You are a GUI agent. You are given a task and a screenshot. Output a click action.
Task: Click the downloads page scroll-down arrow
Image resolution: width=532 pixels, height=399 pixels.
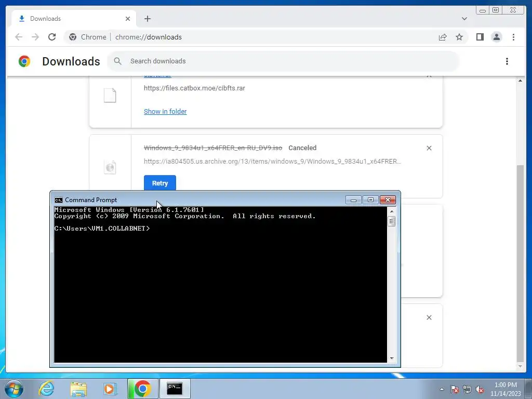tap(521, 366)
